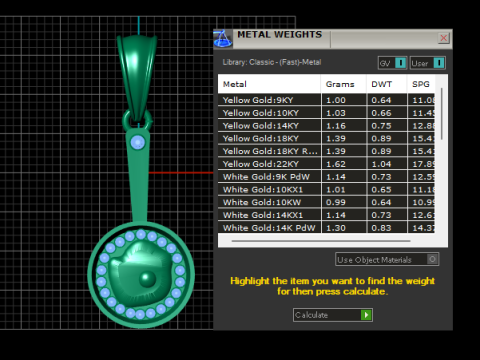This screenshot has height=360, width=480.
Task: Select the Yellow Gold:18KY row
Action: pos(326,138)
